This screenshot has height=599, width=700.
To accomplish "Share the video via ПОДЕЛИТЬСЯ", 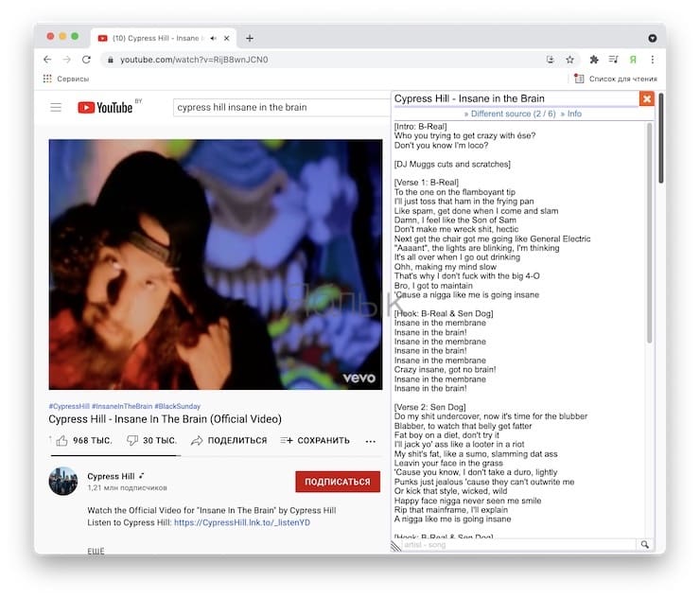I will point(229,441).
